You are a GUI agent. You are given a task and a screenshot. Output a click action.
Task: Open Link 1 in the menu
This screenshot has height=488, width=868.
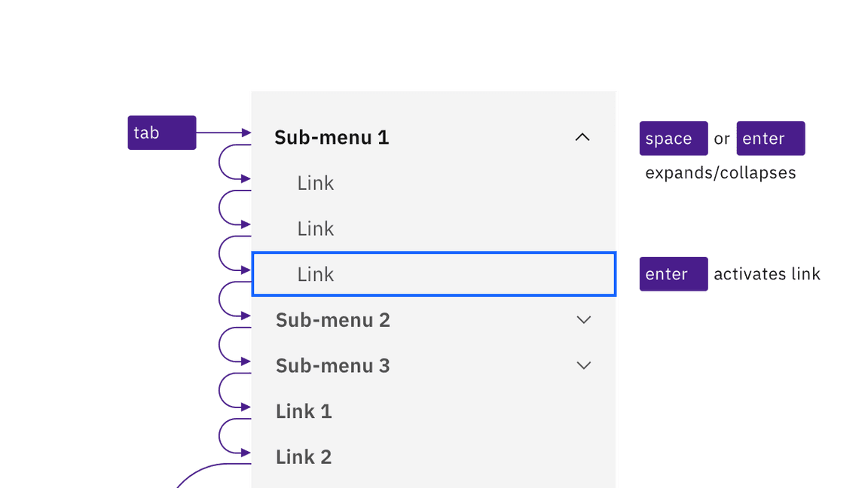click(x=304, y=411)
